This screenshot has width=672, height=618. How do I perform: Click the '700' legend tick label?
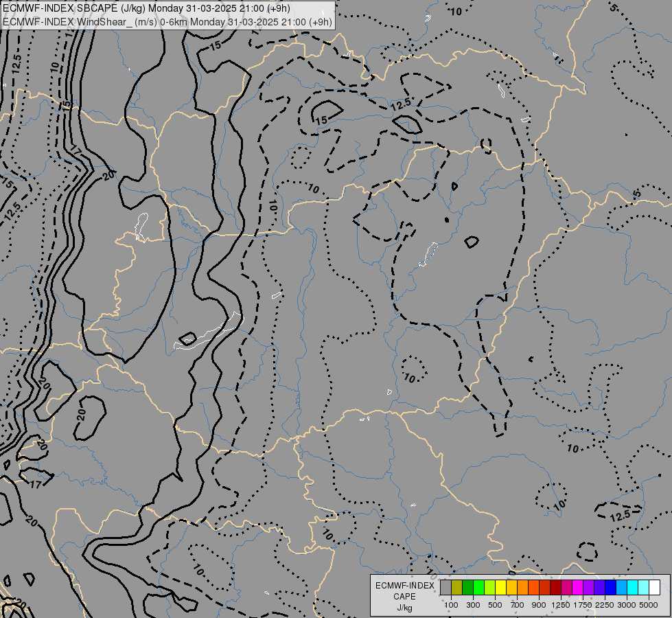pos(518,605)
